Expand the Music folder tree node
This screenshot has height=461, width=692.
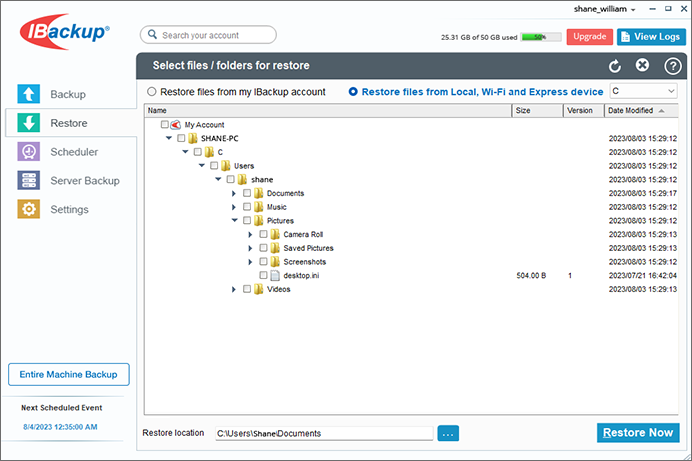tap(234, 207)
